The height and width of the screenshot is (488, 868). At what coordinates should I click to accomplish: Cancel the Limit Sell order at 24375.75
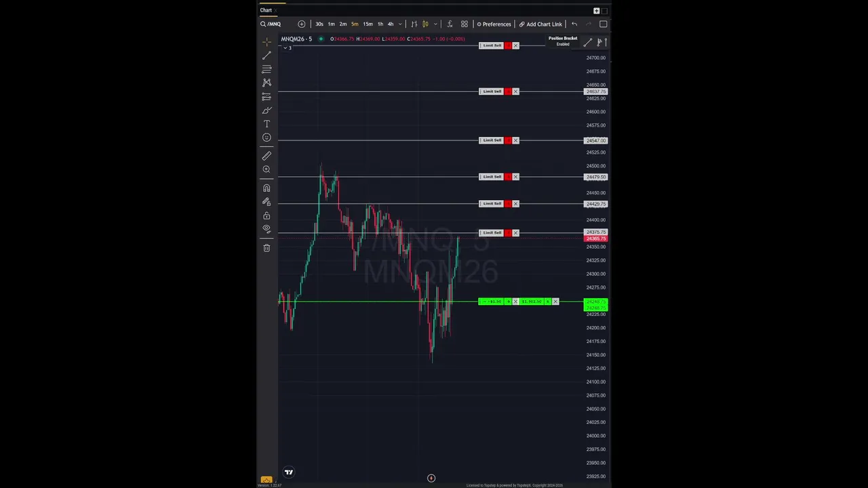[515, 233]
